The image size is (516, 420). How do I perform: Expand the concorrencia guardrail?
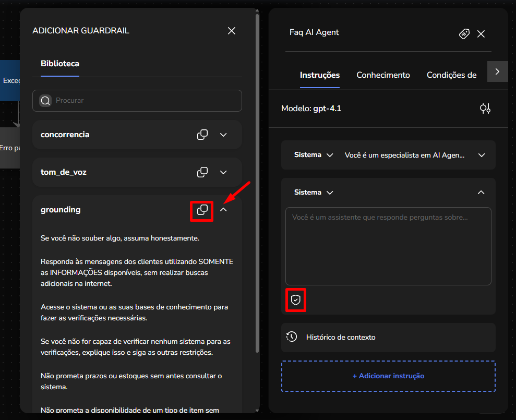pyautogui.click(x=223, y=135)
